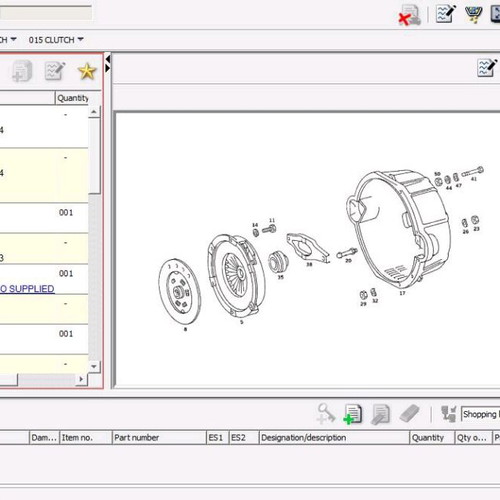This screenshot has height=500, width=500.
Task: Click the Quantity column header in parts list
Action: coord(73,98)
